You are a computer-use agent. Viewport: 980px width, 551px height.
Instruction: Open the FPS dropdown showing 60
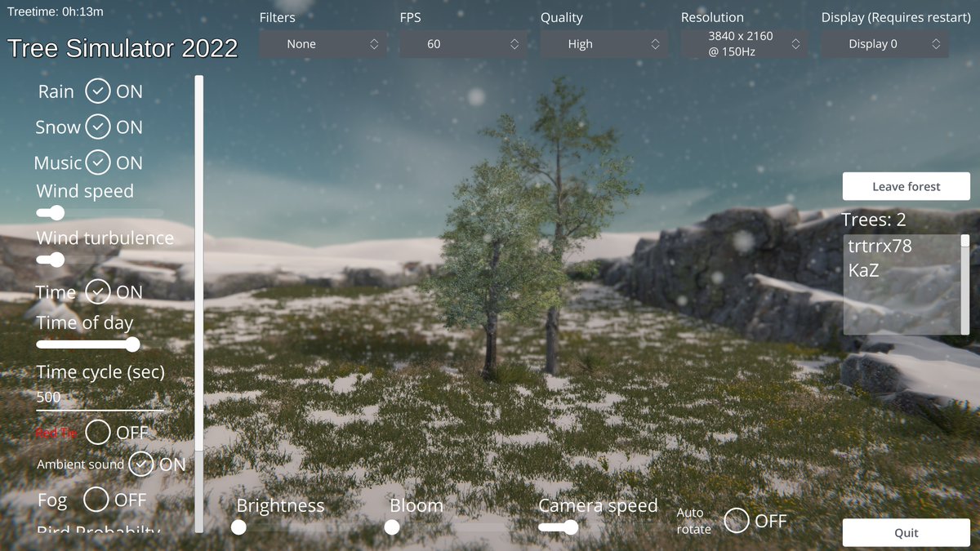pyautogui.click(x=463, y=44)
